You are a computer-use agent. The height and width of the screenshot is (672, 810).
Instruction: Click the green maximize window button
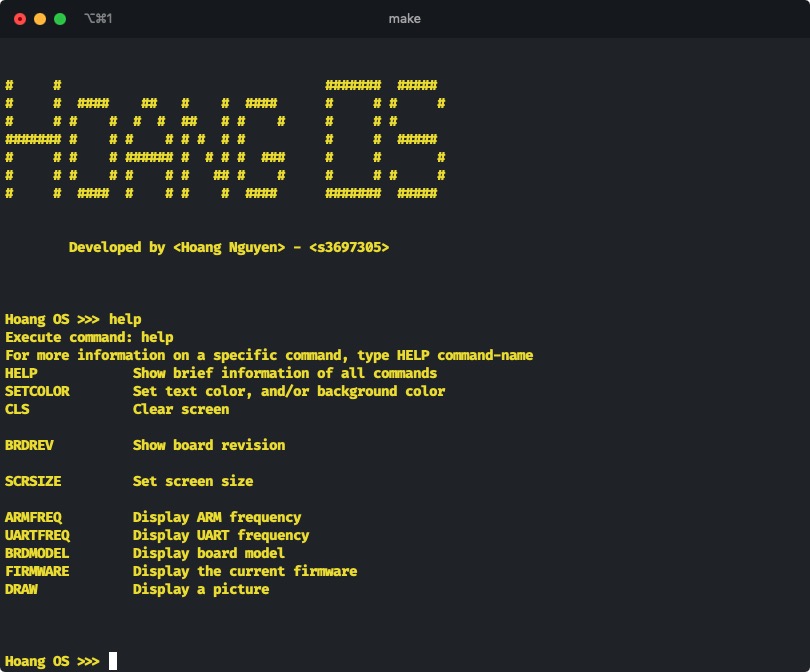click(x=60, y=19)
